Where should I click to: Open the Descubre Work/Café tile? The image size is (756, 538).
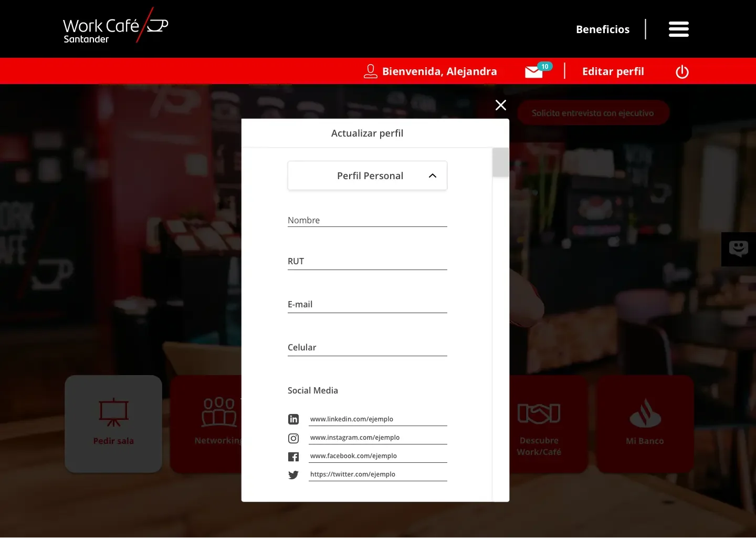(539, 423)
